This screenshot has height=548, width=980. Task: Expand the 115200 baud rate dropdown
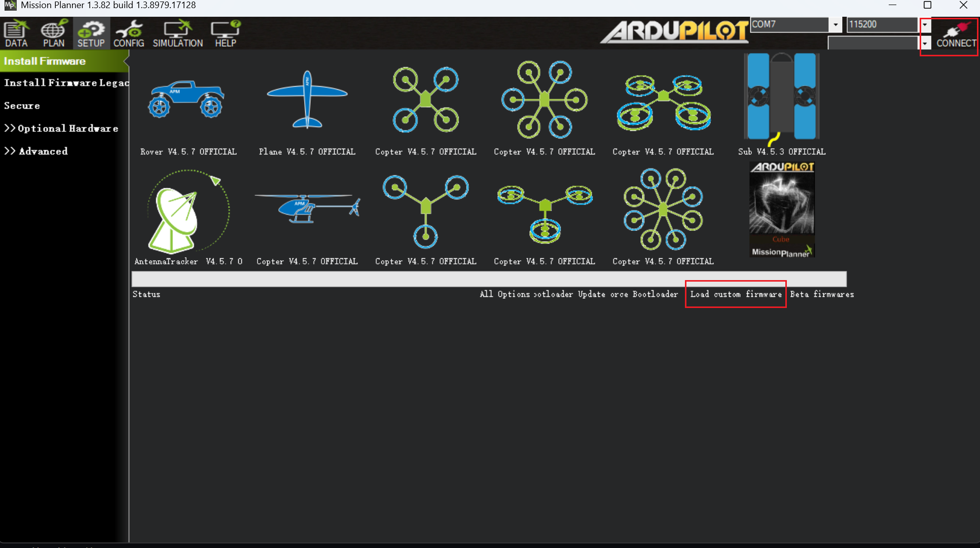925,24
